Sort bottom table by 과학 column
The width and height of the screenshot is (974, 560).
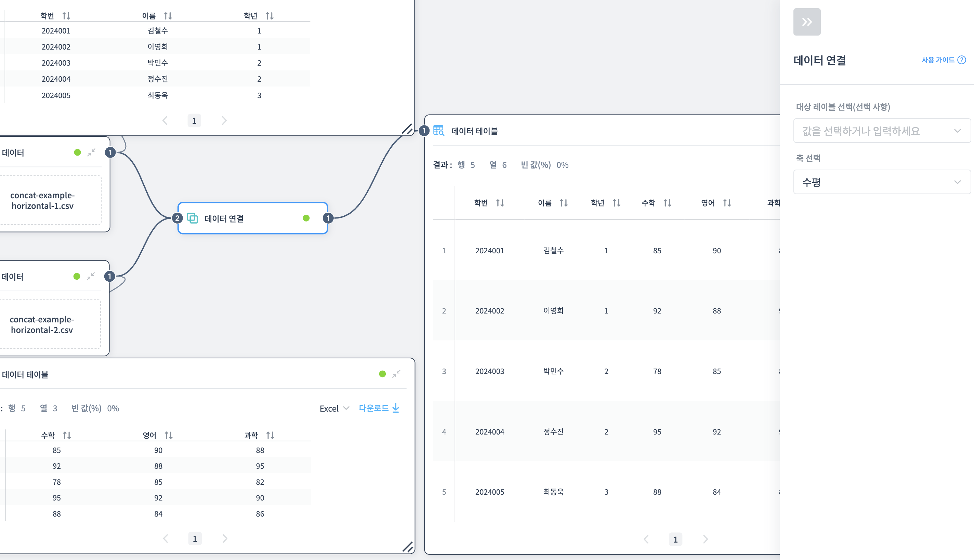[270, 436]
